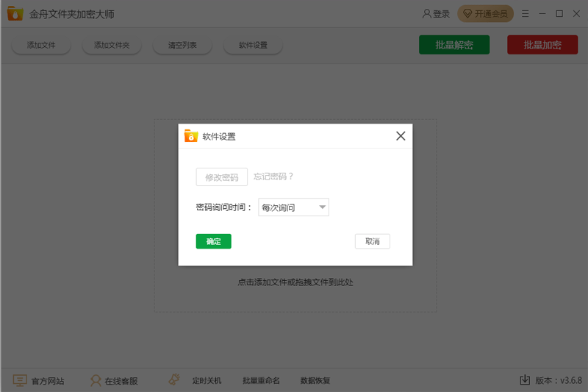Open the 忘记密码？ link

[x=273, y=177]
